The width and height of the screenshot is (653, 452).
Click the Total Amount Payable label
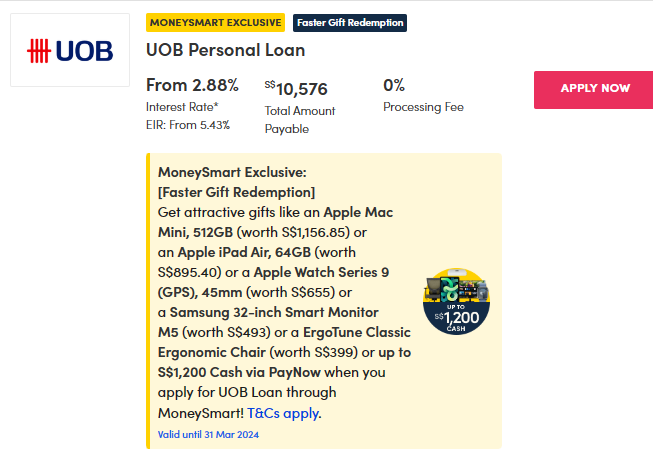pyautogui.click(x=299, y=119)
